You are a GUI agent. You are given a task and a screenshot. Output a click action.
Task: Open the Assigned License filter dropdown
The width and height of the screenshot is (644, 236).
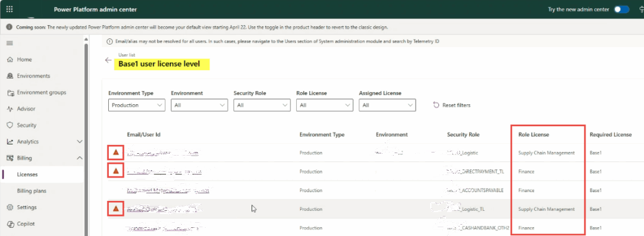[x=387, y=105]
